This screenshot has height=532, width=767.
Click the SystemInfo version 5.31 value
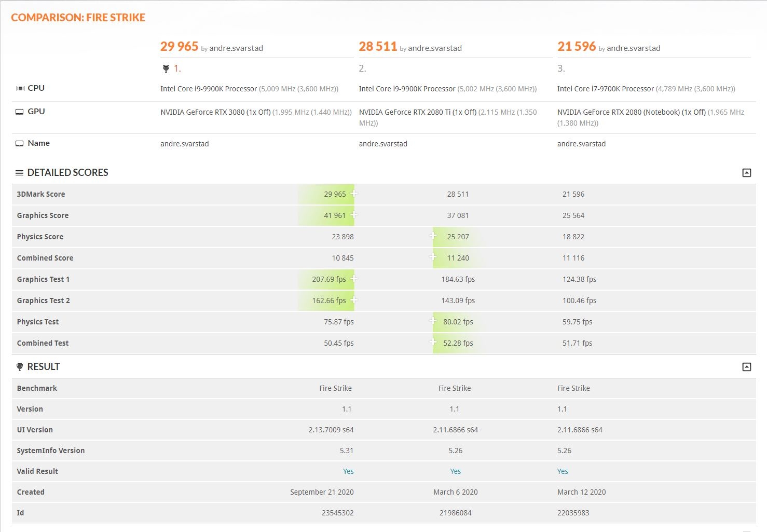347,451
